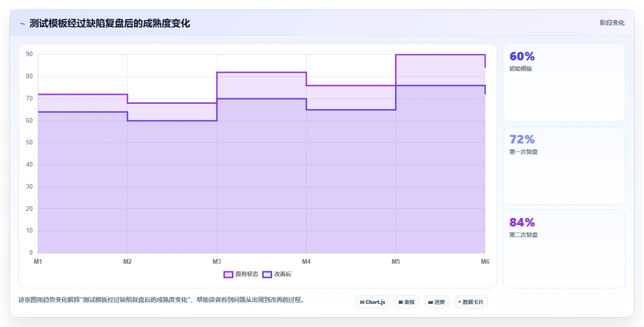Click the description sentence below the chart
This screenshot has height=327, width=644.
point(162,300)
